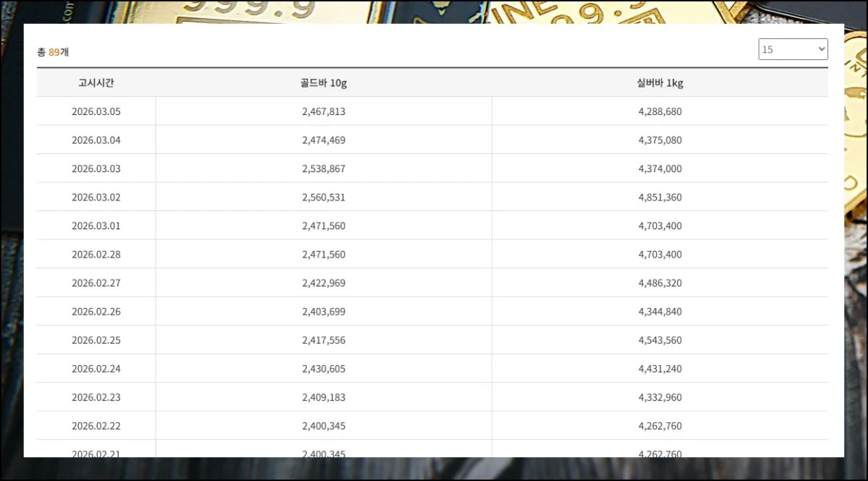
Task: Click gold price 2,430,605
Action: pyautogui.click(x=323, y=369)
